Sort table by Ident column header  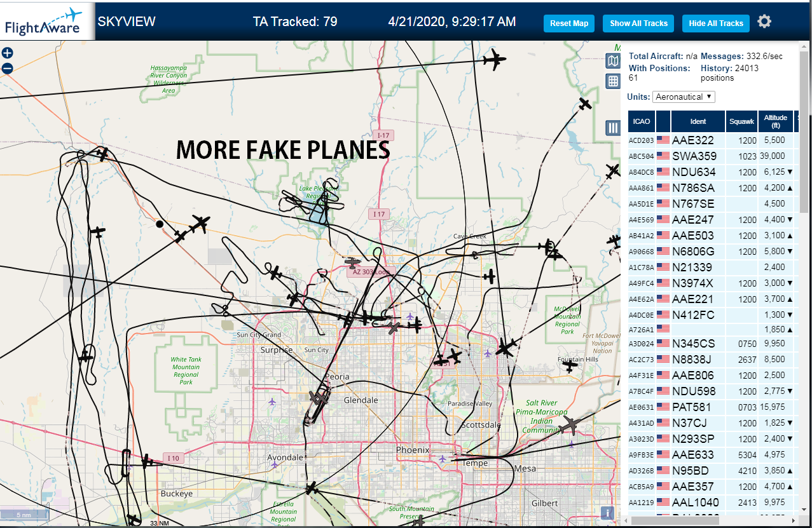coord(698,121)
